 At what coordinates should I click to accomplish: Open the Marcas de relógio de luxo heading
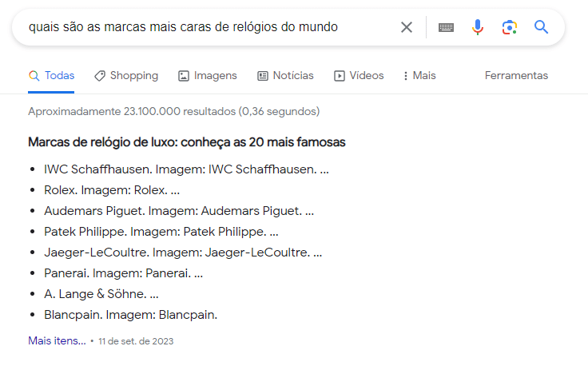(x=187, y=142)
